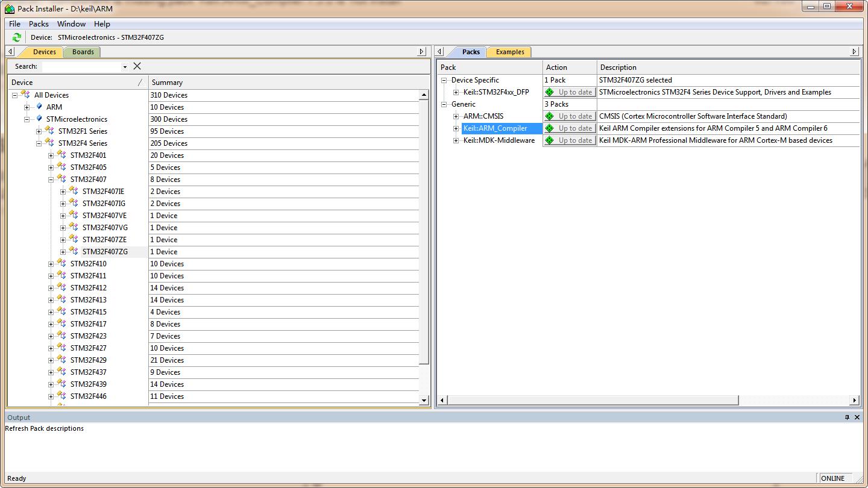Viewport: 868px width, 488px height.
Task: Select the Keil::MDK-Middleware pack row
Action: coord(498,140)
